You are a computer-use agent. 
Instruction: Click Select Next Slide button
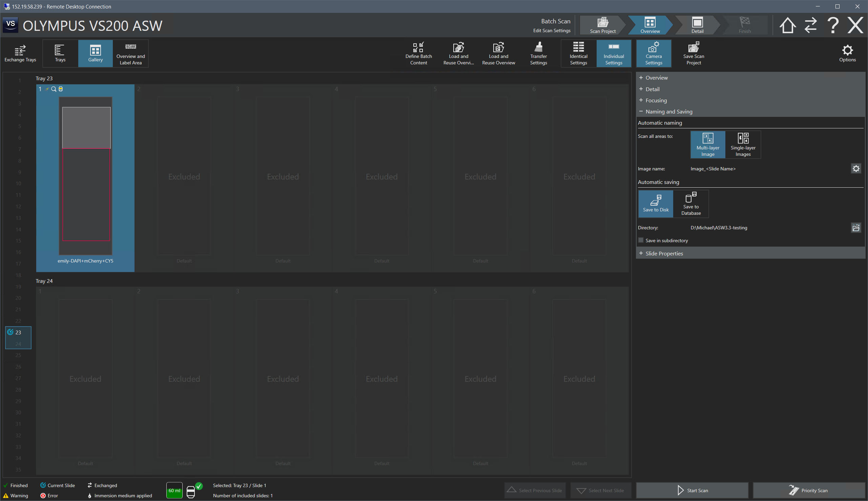[600, 490]
